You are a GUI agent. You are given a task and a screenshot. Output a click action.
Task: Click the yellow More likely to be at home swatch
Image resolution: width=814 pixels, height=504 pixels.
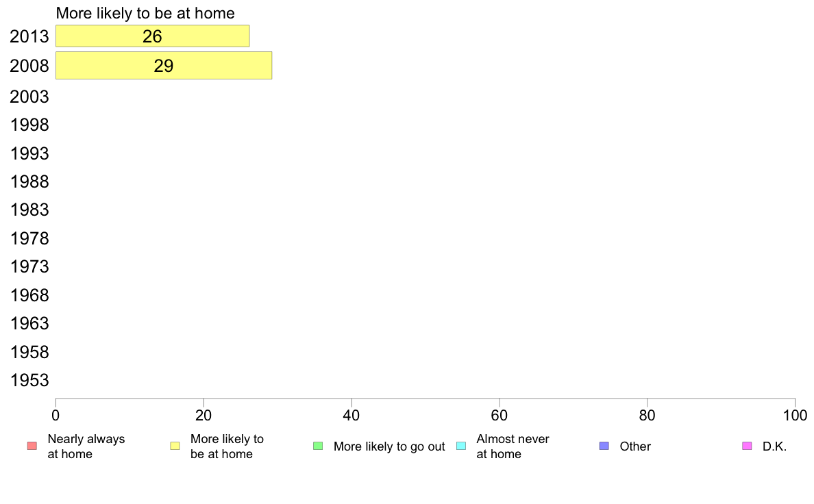(175, 446)
